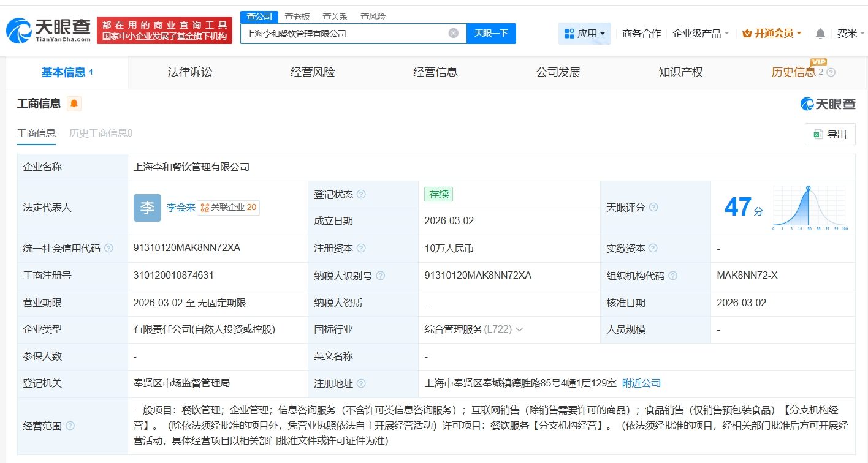Image resolution: width=868 pixels, height=463 pixels.
Task: Switch to the 法律诉讼 tab
Action: coord(190,72)
